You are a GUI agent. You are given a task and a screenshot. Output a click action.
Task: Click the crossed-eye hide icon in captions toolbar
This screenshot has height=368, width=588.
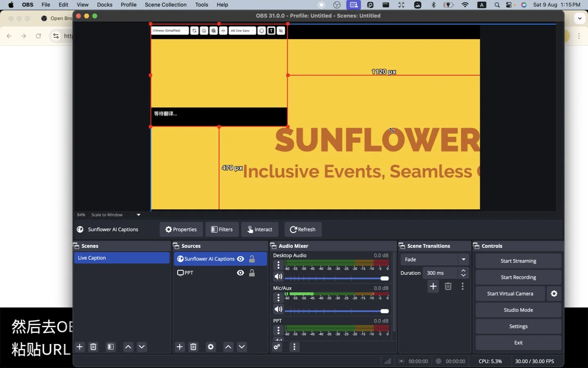[281, 31]
